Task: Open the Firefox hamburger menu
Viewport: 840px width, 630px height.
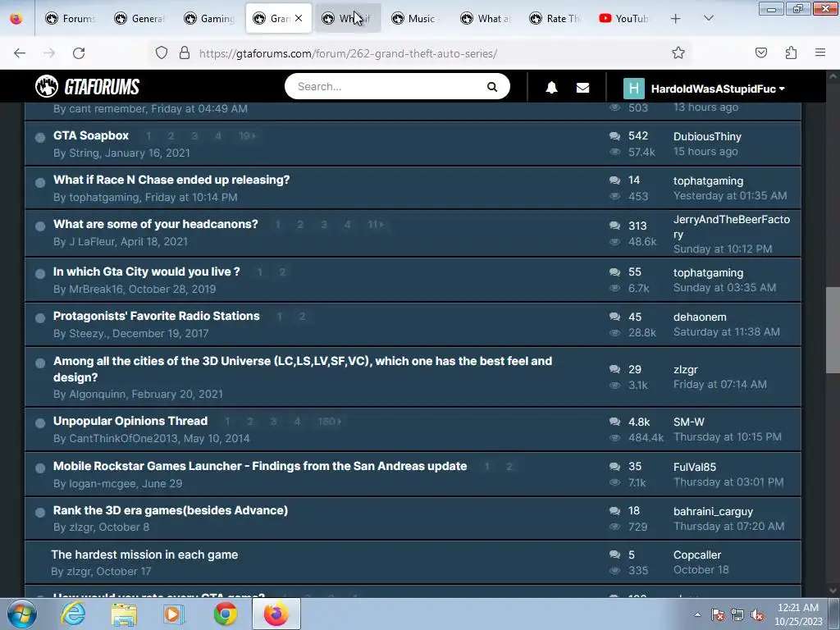Action: (820, 53)
